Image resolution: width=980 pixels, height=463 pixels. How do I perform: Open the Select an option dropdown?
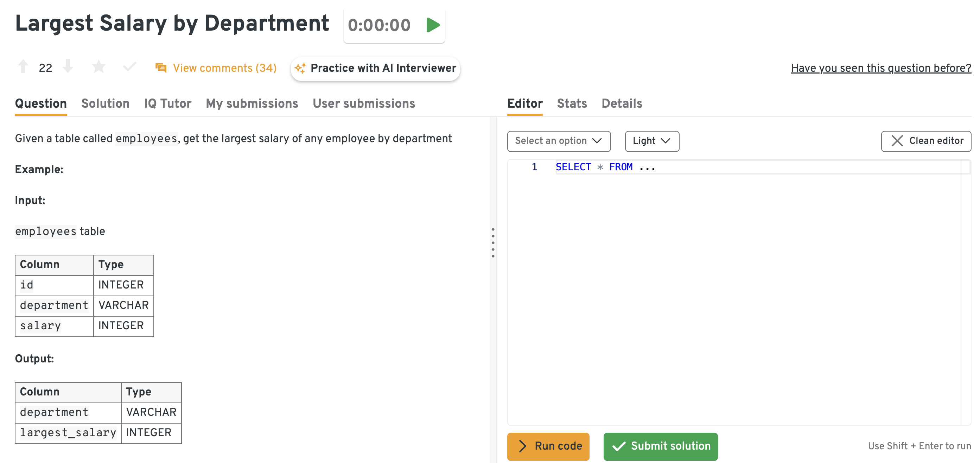pyautogui.click(x=559, y=141)
